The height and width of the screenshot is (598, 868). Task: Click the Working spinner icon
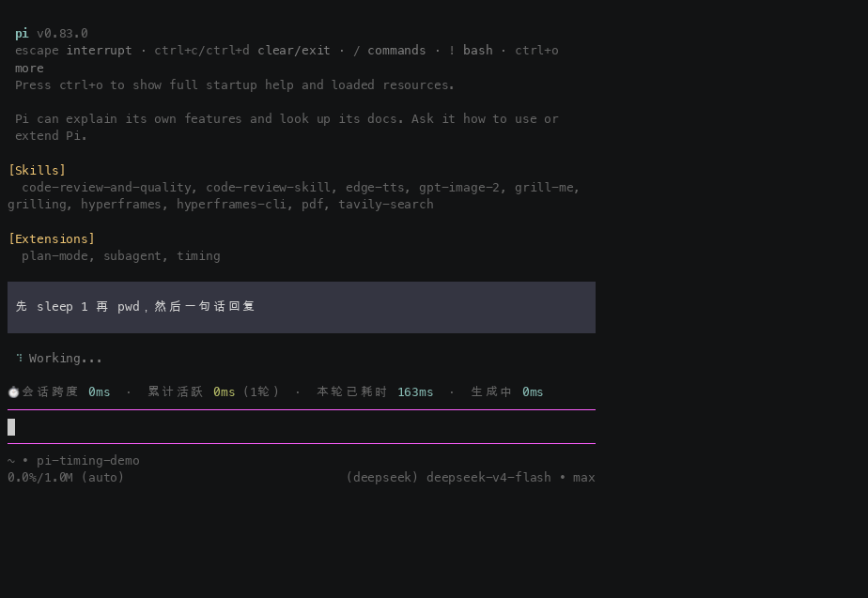pos(20,358)
